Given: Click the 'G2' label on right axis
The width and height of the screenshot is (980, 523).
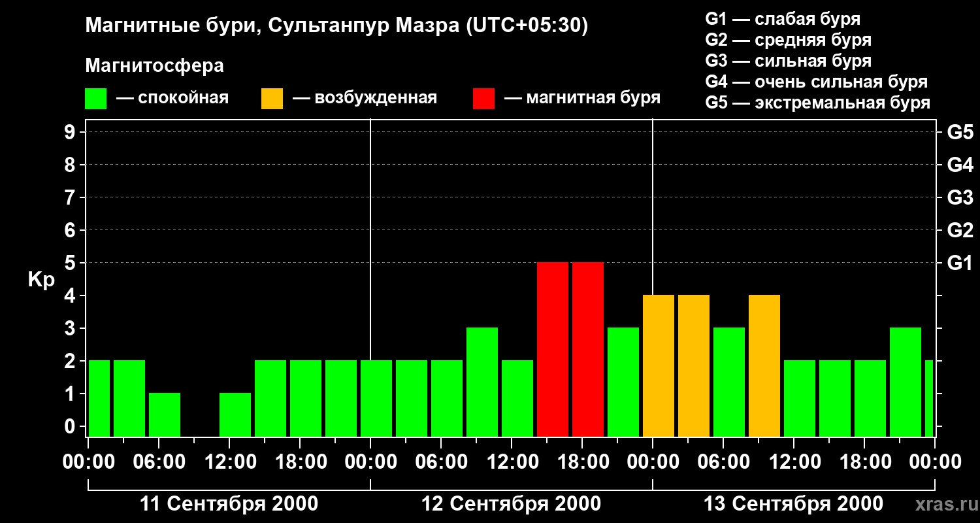Looking at the screenshot, I should pos(960,230).
